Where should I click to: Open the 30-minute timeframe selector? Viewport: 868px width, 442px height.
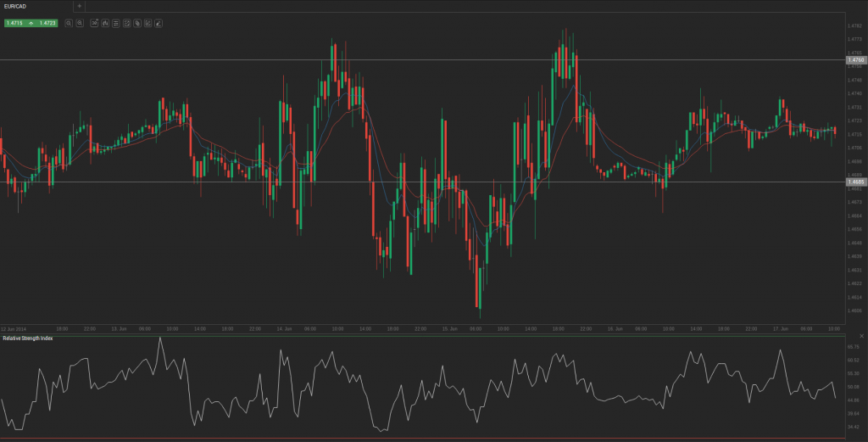pyautogui.click(x=94, y=23)
